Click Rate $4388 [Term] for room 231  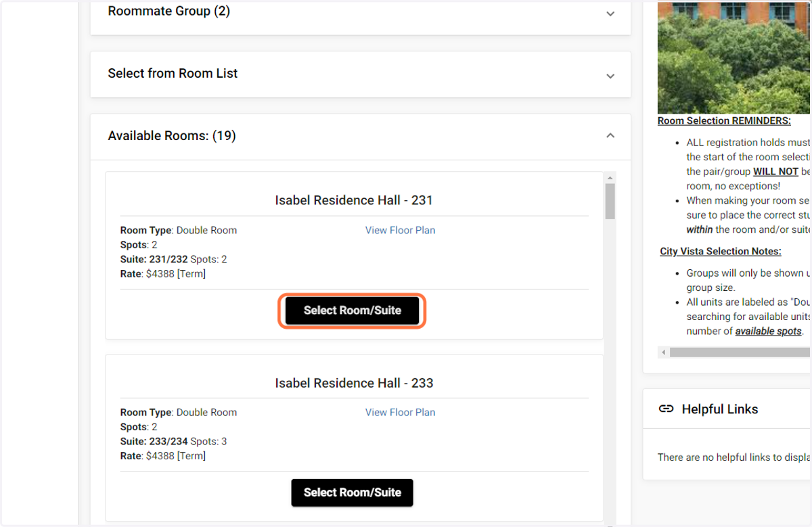(163, 274)
